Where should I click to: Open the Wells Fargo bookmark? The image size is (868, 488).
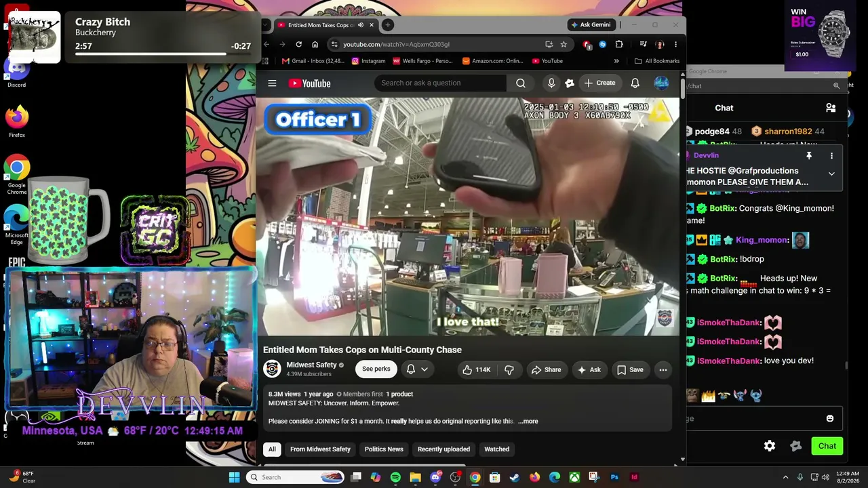[422, 61]
